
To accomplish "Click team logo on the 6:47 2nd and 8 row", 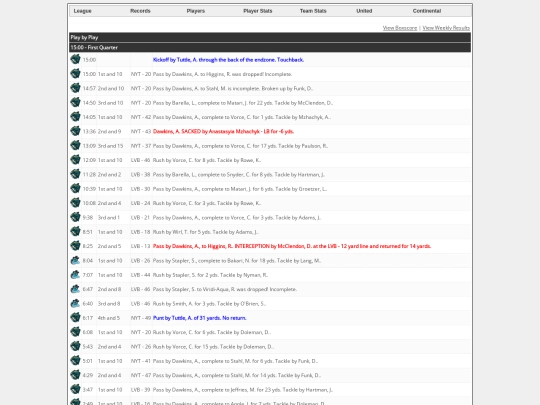I will 75,289.
